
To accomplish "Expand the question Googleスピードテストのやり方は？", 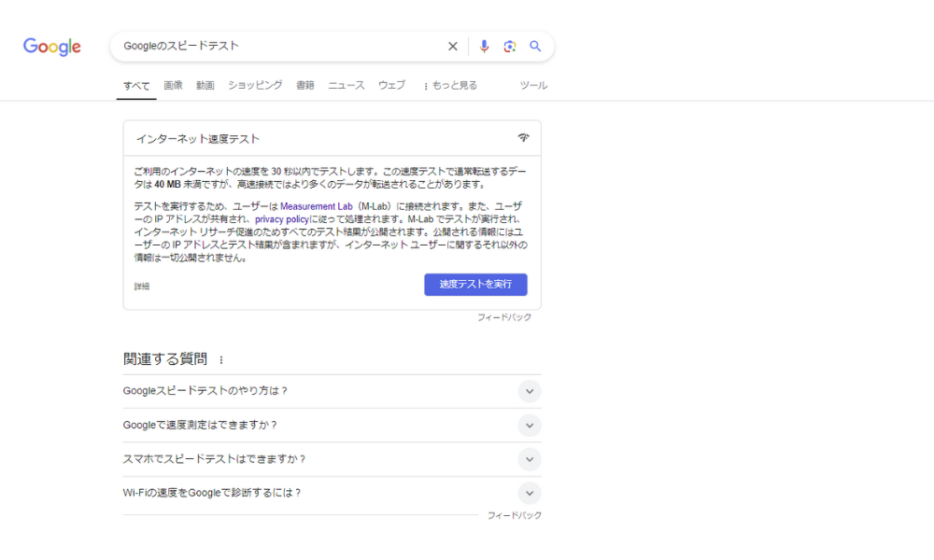I will tap(332, 392).
